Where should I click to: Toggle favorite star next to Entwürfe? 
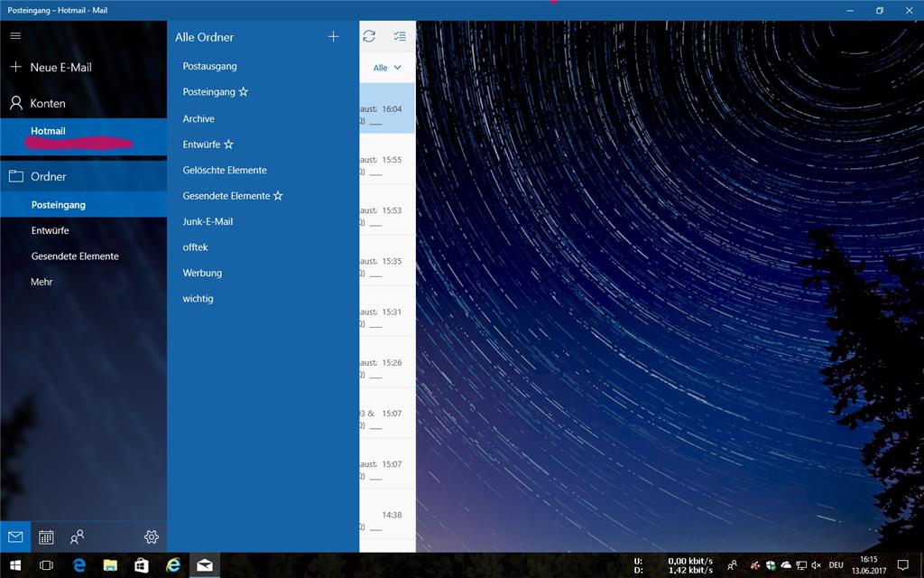click(x=228, y=144)
